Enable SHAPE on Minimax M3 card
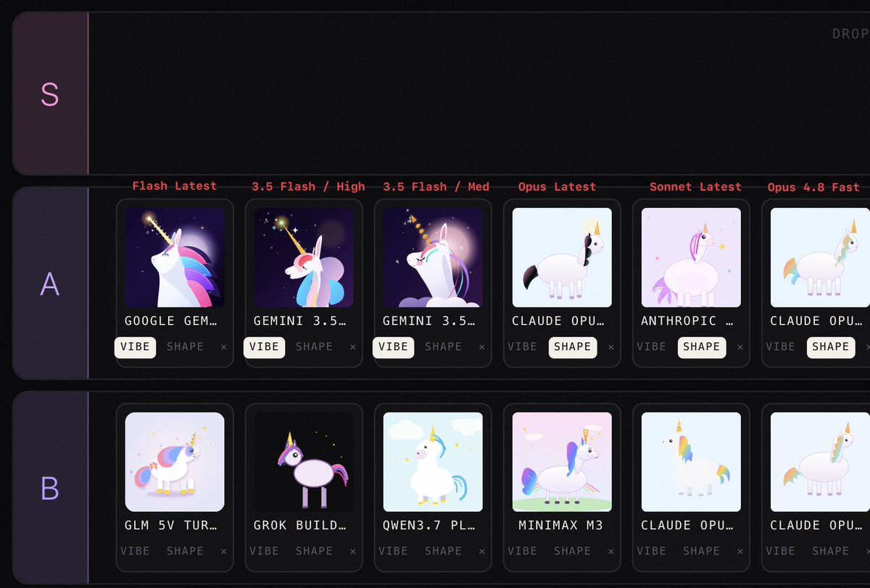 572,552
